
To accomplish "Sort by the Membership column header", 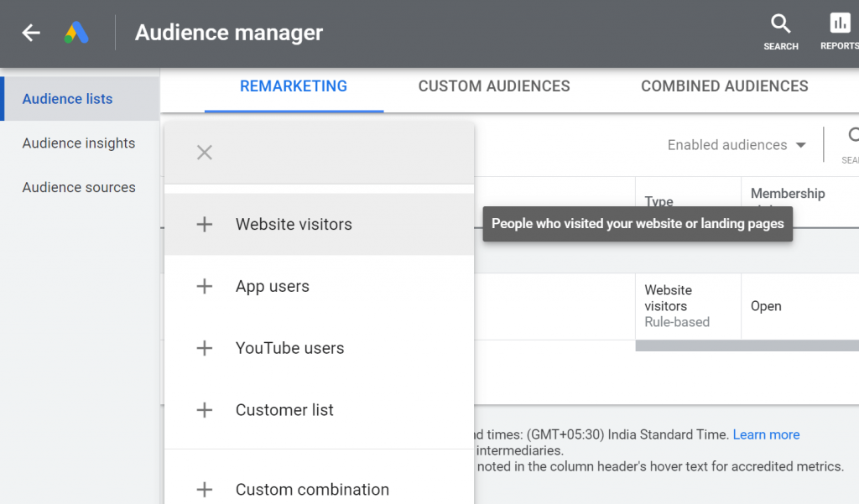I will coord(787,194).
